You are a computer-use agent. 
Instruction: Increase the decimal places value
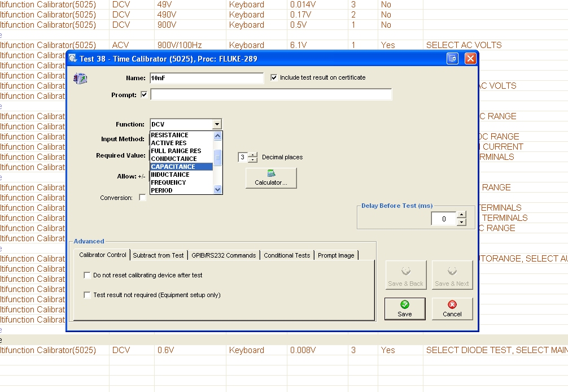click(253, 155)
